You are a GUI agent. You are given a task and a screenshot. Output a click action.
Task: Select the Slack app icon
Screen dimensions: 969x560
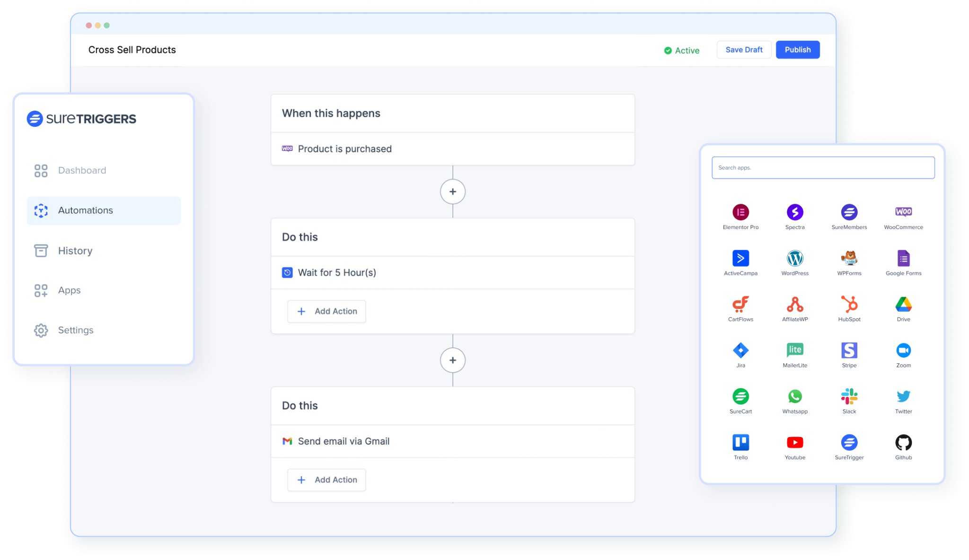click(849, 396)
